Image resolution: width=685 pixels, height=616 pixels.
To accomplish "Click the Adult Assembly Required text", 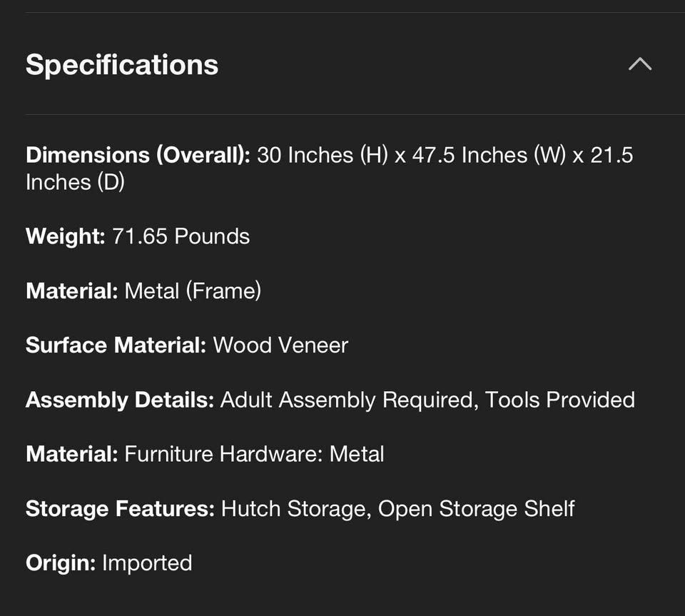I will 347,400.
